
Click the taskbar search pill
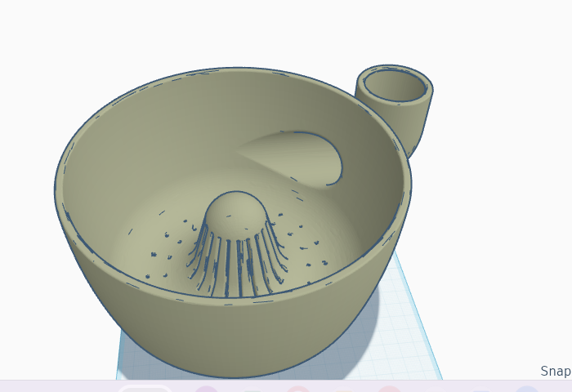145,388
